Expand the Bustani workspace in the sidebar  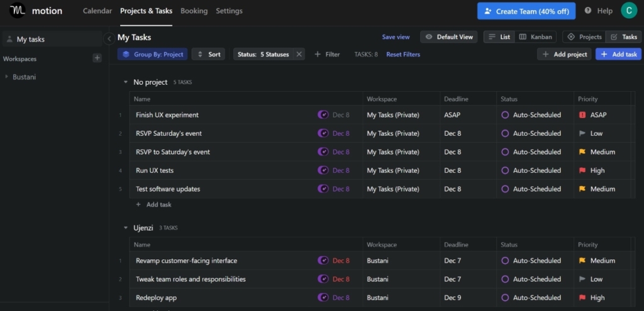click(x=6, y=77)
